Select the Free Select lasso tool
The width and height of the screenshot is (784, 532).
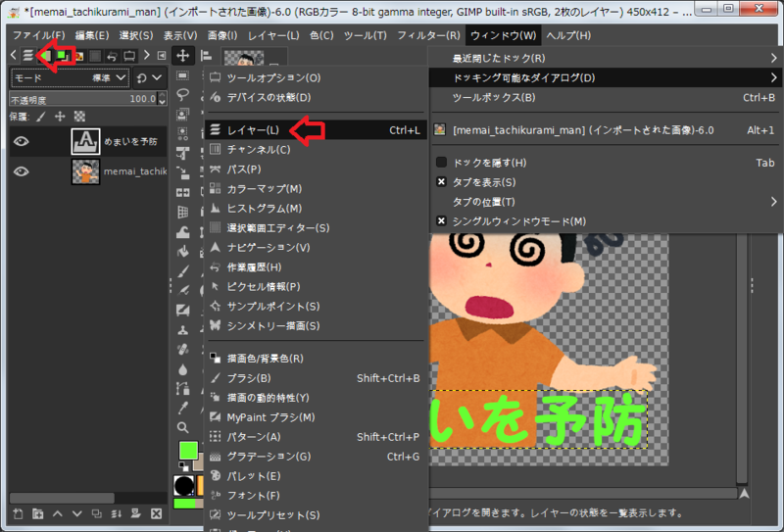coord(182,94)
